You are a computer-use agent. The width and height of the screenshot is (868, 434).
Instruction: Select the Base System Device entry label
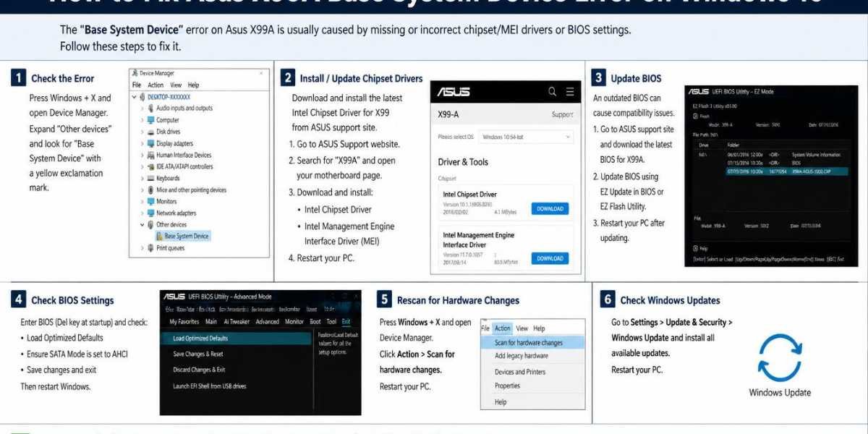[187, 237]
